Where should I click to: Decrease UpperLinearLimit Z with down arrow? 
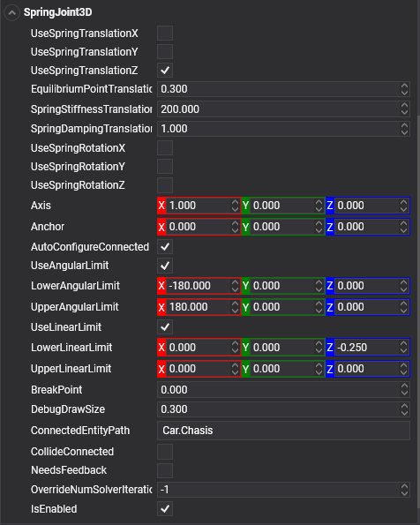coord(403,372)
